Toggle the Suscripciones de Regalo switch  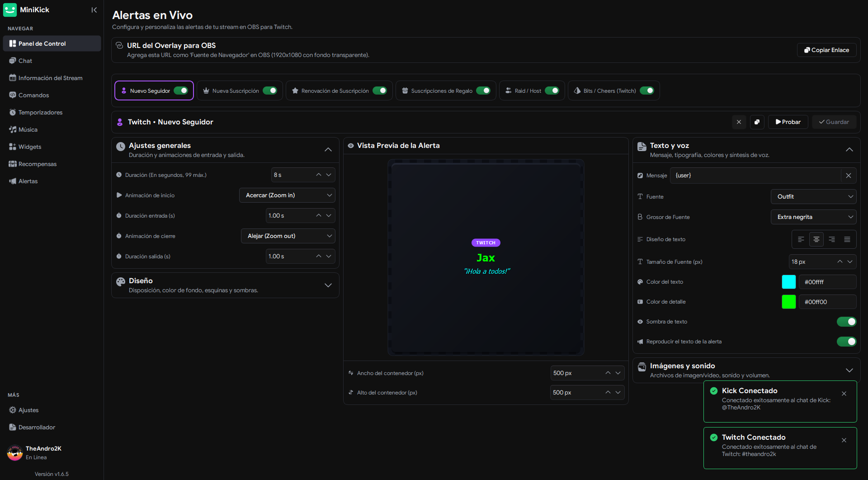(x=483, y=90)
